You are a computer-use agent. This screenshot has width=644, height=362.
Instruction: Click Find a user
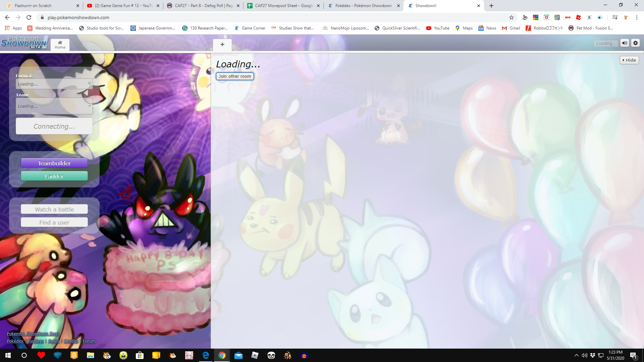(x=54, y=223)
